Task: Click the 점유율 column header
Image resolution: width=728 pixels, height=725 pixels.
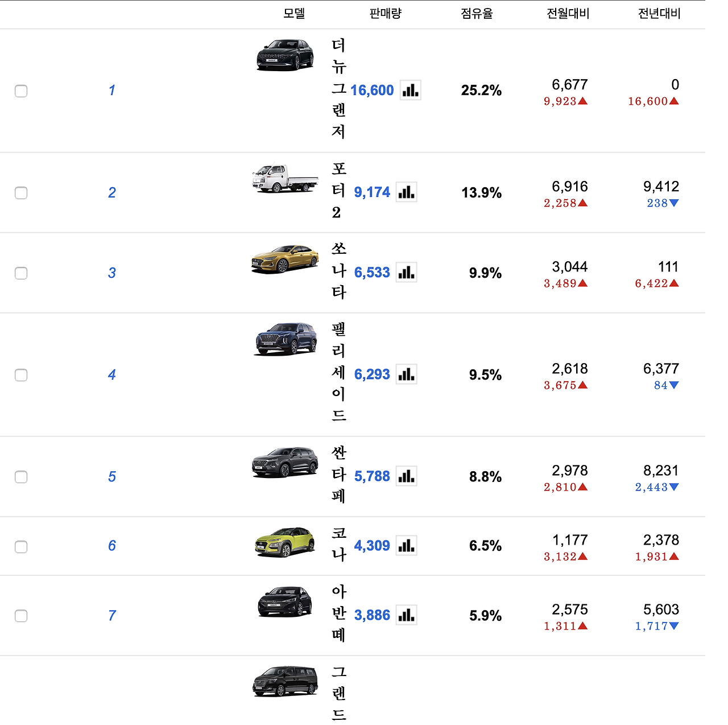Action: (477, 13)
